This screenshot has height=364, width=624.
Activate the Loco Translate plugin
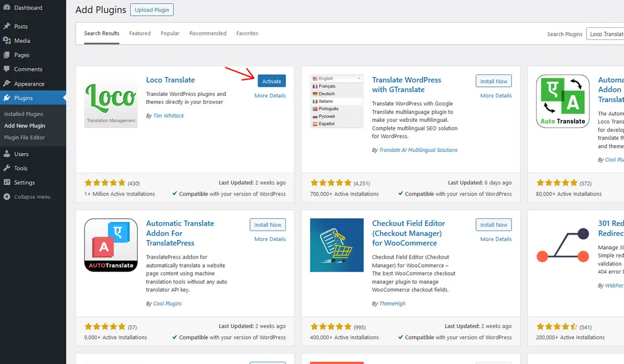pyautogui.click(x=272, y=81)
